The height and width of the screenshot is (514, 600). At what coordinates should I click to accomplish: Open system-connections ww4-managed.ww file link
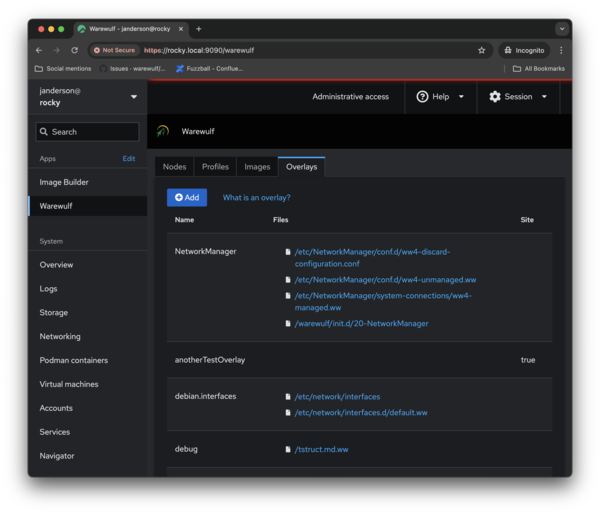(383, 302)
